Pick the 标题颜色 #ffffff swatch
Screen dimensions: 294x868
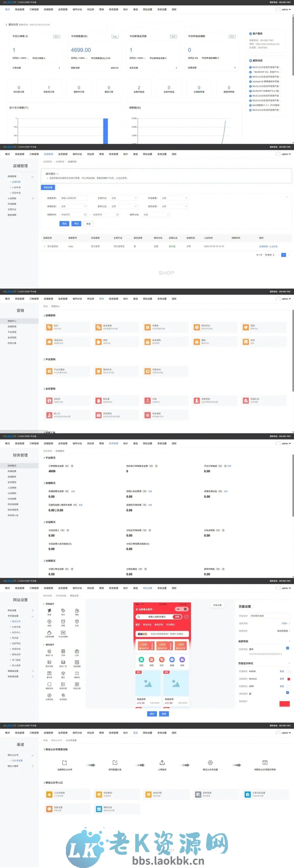coord(289,686)
